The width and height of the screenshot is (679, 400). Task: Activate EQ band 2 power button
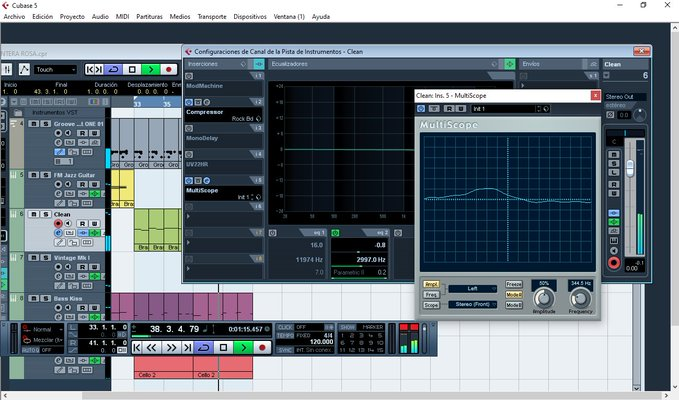click(x=335, y=233)
